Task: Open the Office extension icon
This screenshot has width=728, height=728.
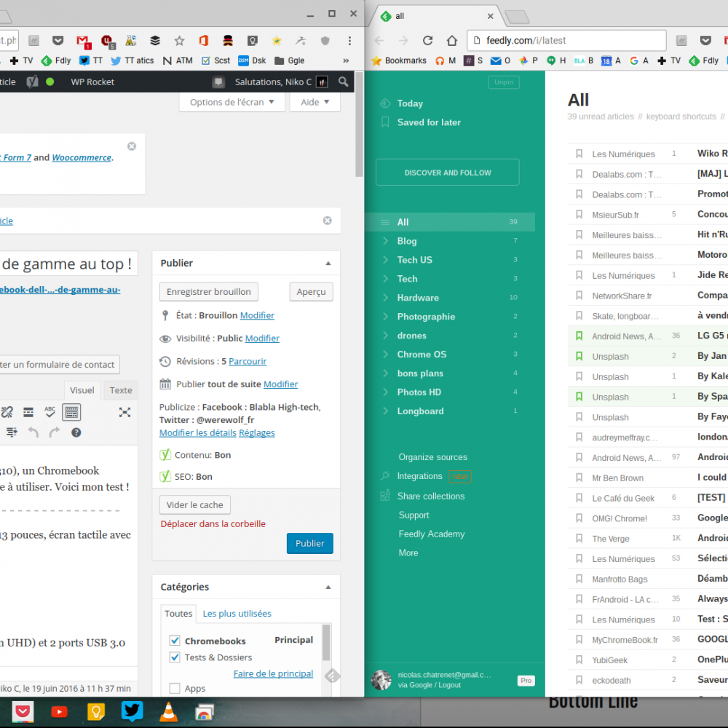Action: tap(203, 41)
